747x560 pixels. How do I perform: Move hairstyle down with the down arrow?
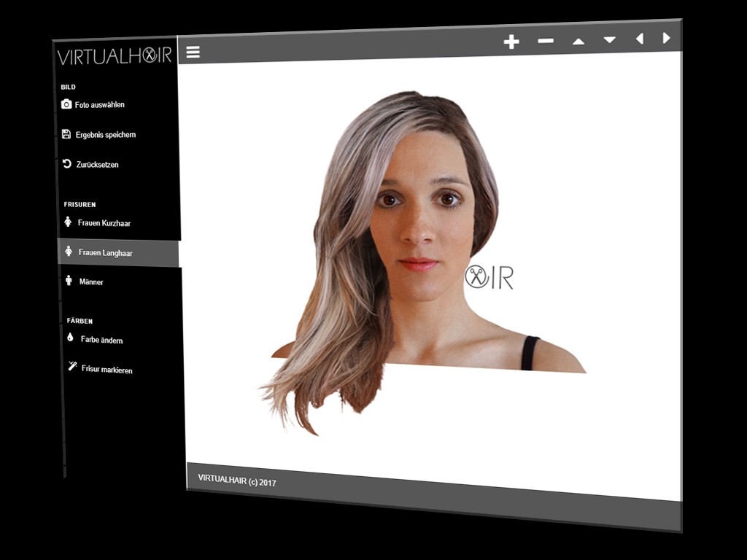609,40
